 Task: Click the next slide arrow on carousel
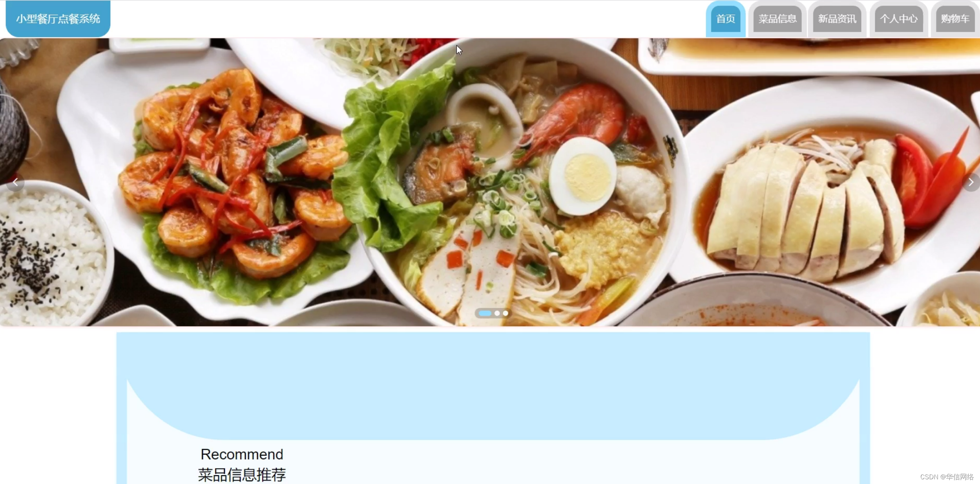(971, 182)
